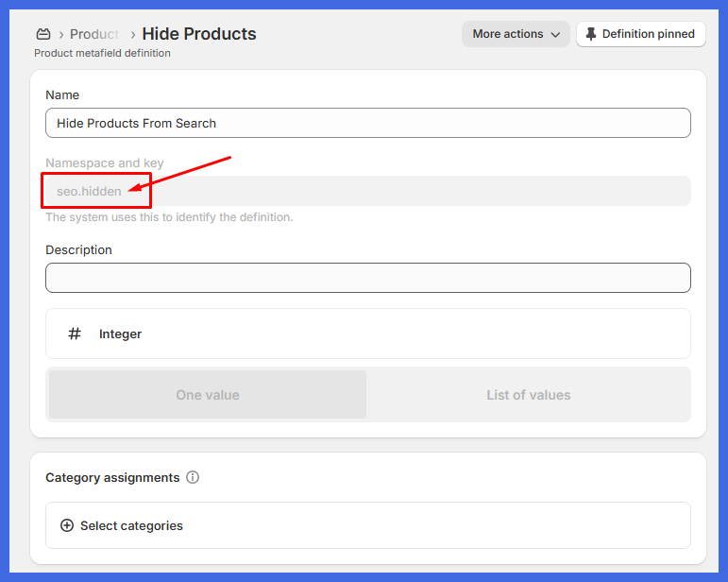Click the down arrow in More actions
Image resolution: width=728 pixels, height=582 pixels.
pos(555,35)
